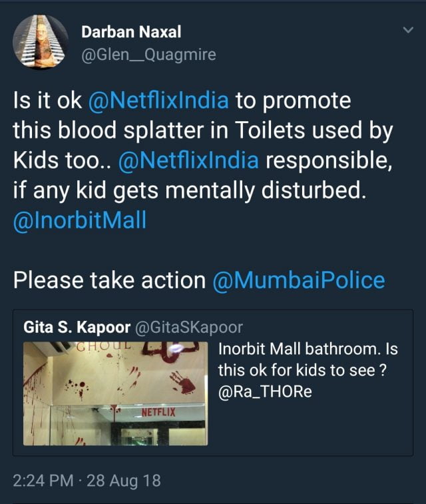
Task: Click the @Ra_THORe mention
Action: tap(265, 393)
